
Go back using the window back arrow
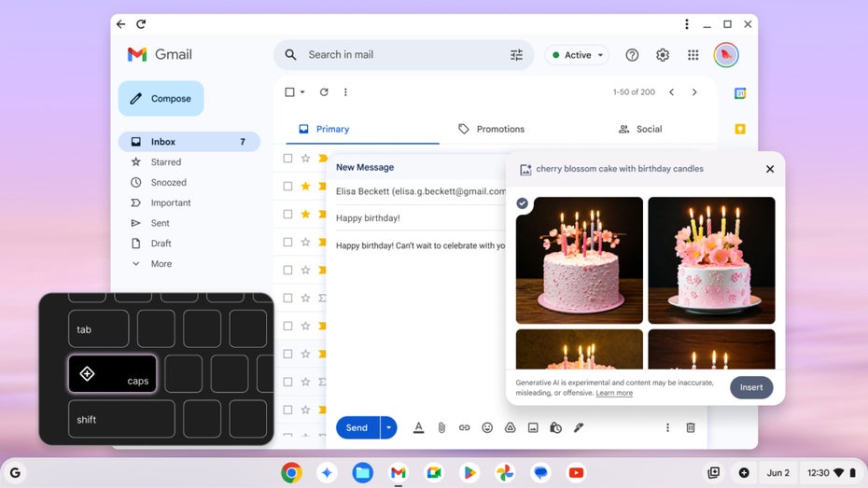pos(120,23)
